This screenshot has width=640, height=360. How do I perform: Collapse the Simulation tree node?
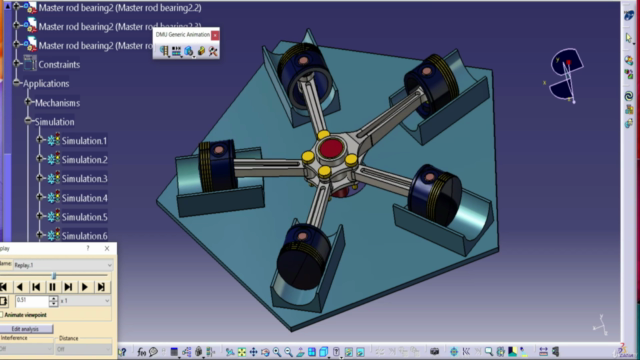28,121
